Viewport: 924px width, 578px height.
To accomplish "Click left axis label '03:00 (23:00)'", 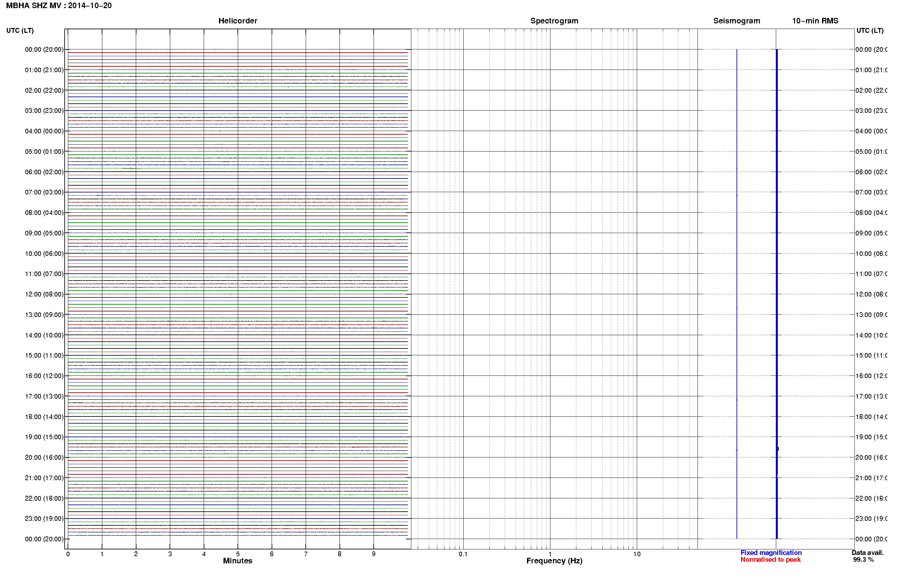I will point(44,111).
